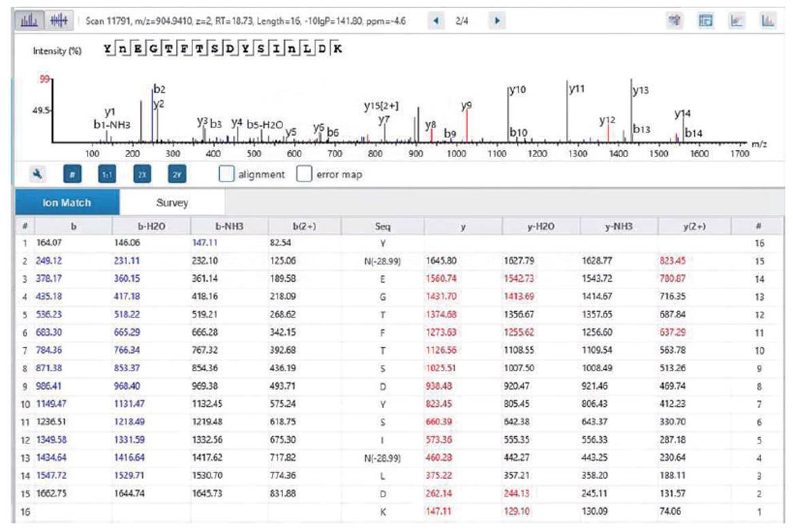Switch to the ion alignment view icon

coord(59,20)
